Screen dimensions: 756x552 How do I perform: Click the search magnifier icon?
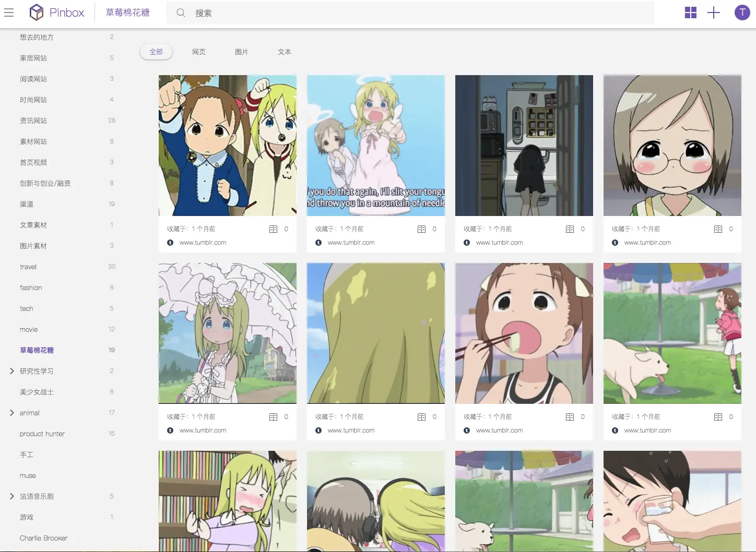click(x=181, y=13)
